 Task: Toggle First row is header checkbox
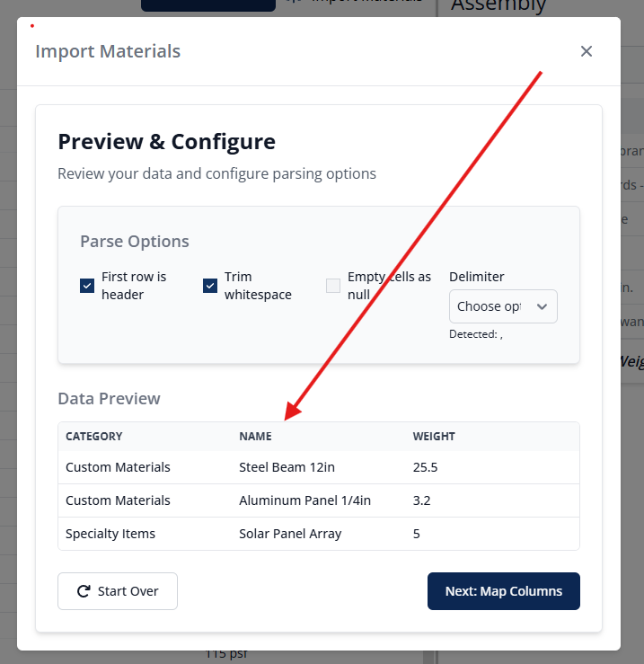(x=87, y=286)
